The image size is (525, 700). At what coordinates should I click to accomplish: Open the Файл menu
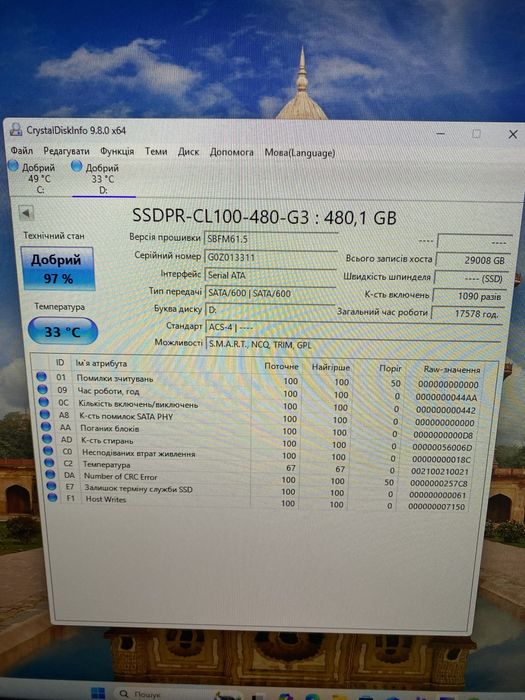[21, 150]
